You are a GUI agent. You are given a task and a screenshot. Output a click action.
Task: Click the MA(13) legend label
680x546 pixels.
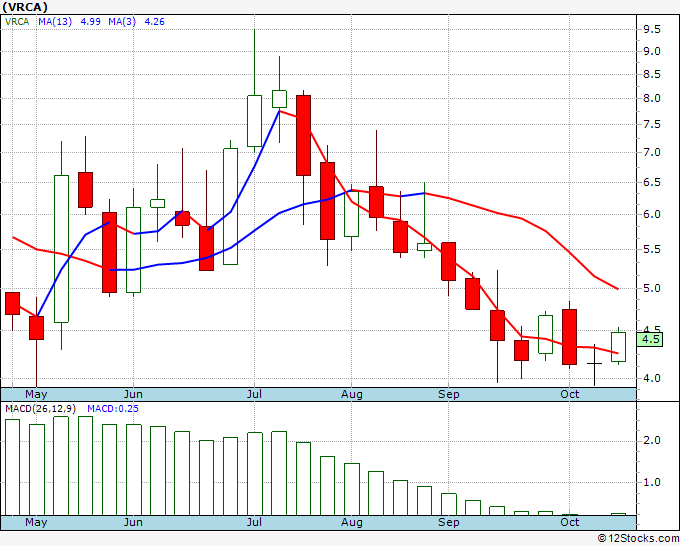[55, 22]
